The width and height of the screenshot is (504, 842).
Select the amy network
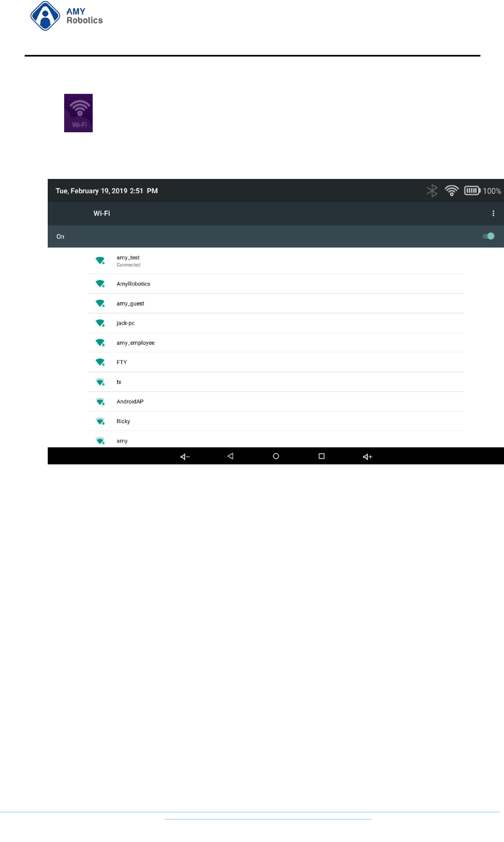(x=276, y=440)
